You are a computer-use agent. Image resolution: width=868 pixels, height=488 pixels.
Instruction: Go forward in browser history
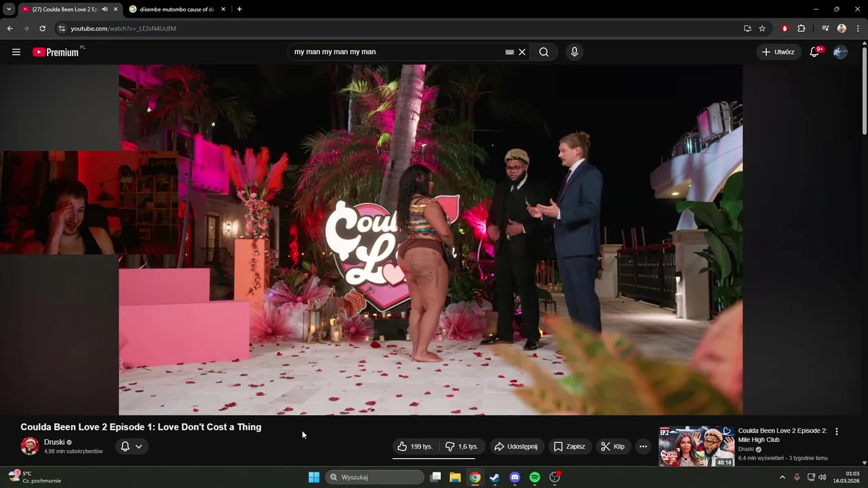(x=26, y=28)
